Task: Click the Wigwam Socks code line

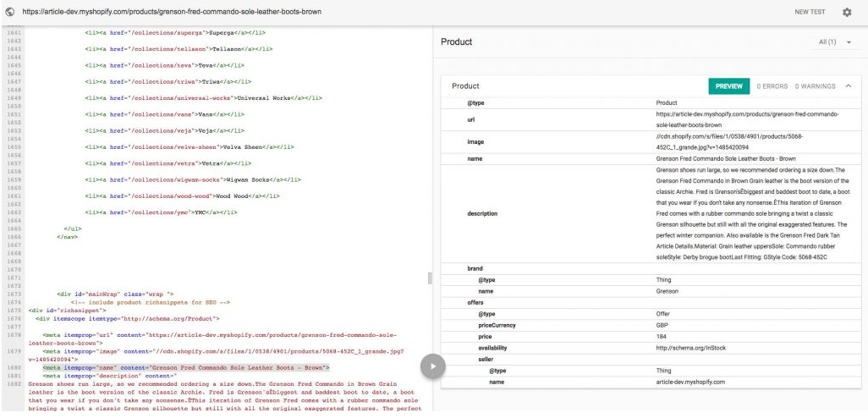Action: (x=192, y=180)
